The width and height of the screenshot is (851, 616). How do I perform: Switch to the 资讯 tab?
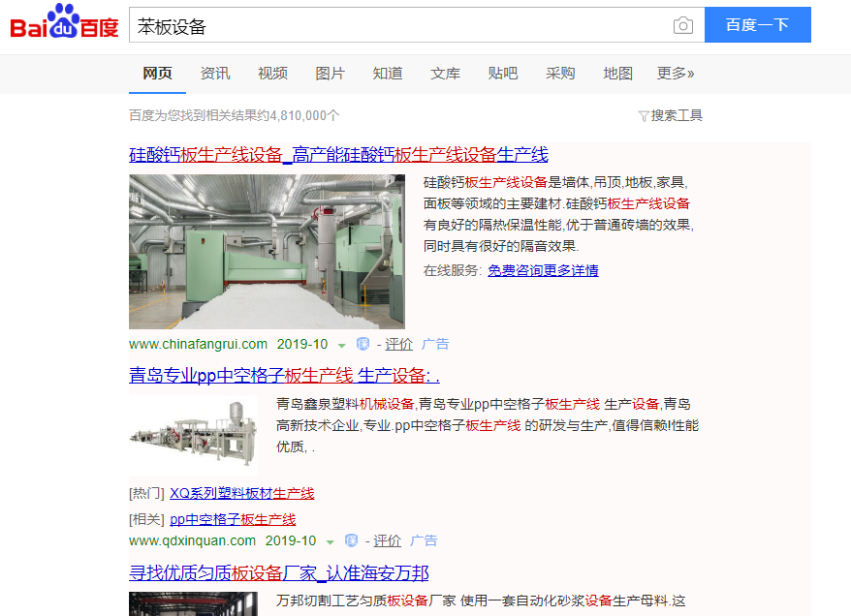click(x=215, y=74)
